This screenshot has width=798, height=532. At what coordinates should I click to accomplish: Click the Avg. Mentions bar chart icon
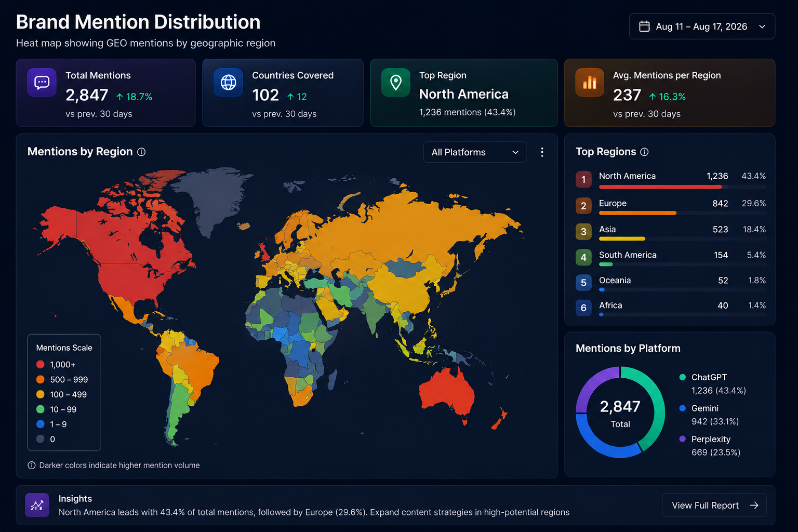[590, 83]
